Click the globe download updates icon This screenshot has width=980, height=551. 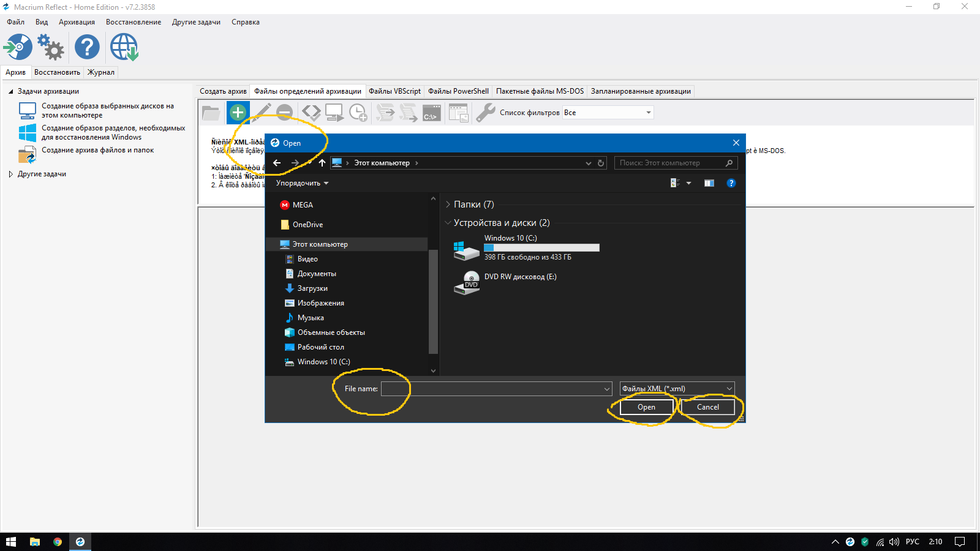[124, 47]
